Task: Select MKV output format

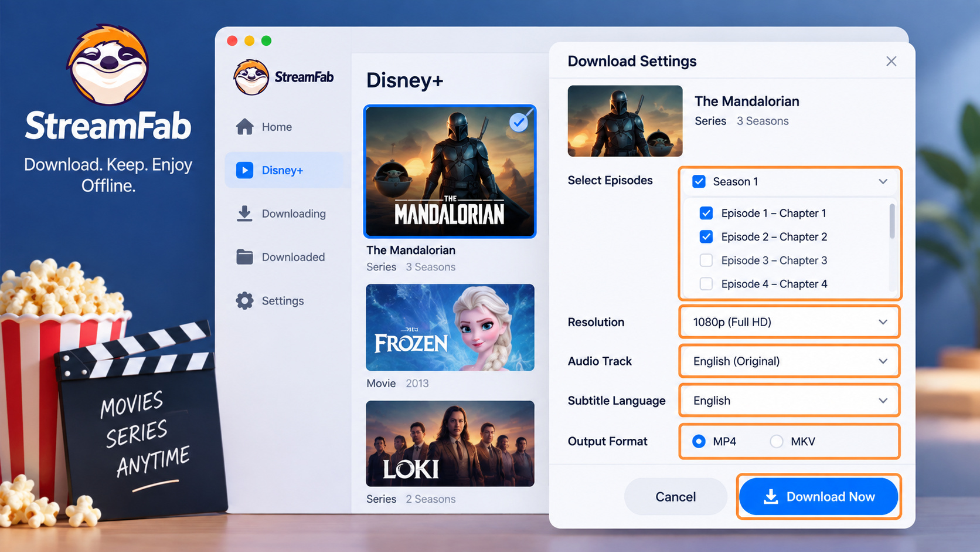Action: point(777,441)
